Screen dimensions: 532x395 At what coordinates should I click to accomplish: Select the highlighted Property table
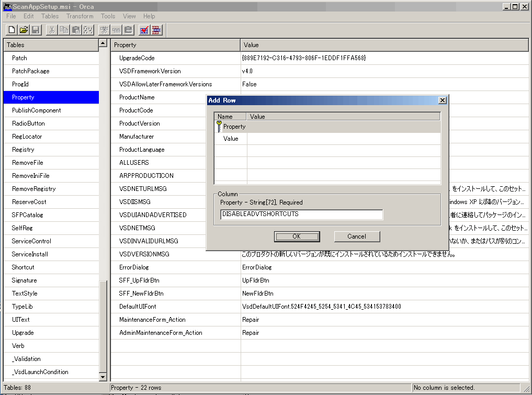point(51,97)
